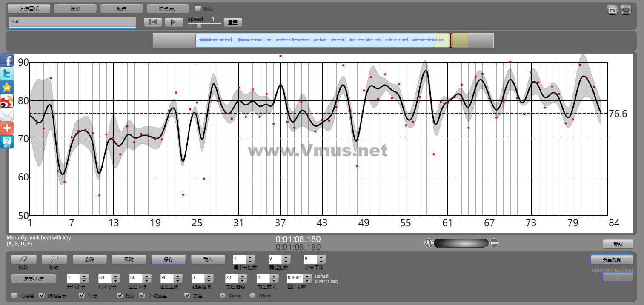Click the speed slider handle

pyautogui.click(x=199, y=25)
